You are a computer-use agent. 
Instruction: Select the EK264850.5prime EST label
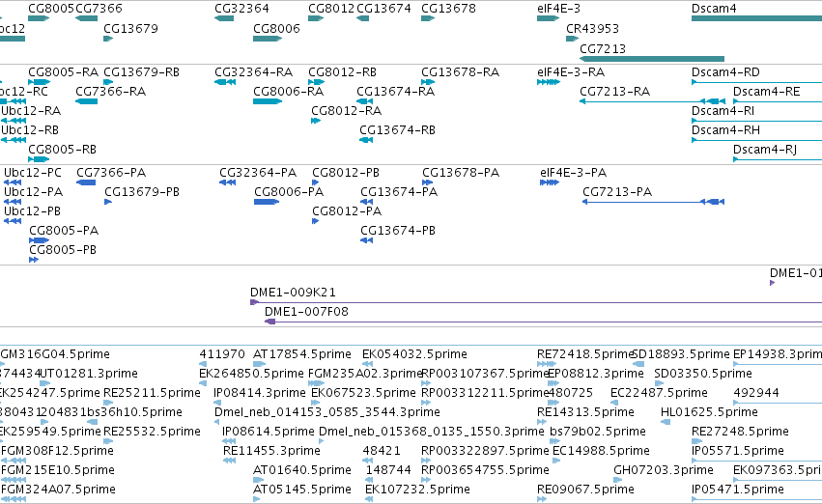point(252,374)
